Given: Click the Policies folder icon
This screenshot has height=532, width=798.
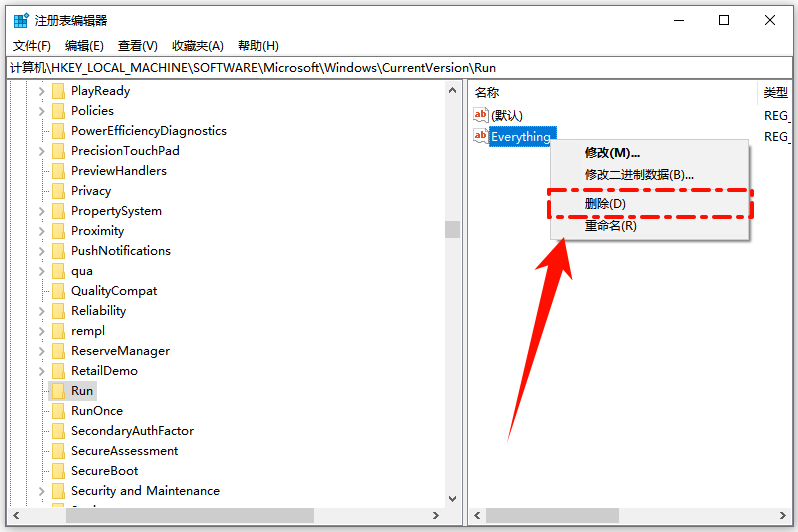Looking at the screenshot, I should coord(59,111).
